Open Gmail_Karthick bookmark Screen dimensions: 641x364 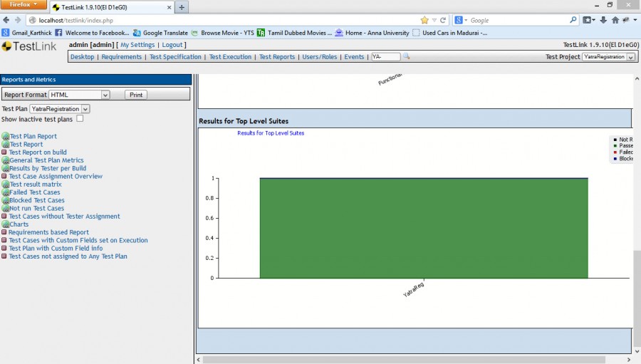click(27, 33)
